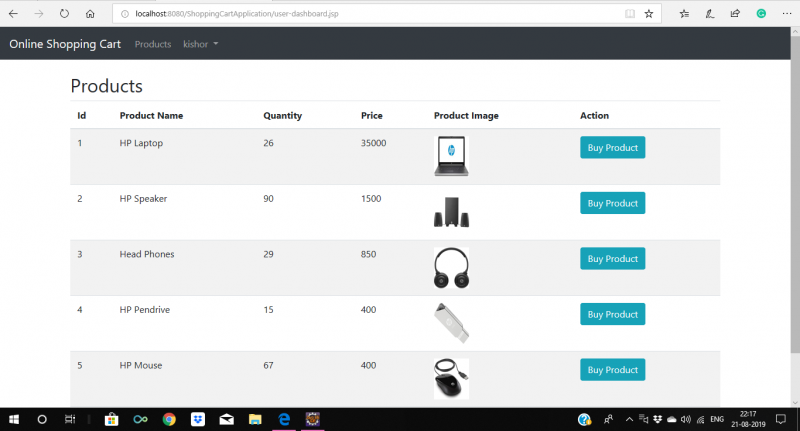Expand the kishor user dropdown
Screen dimensions: 800x431
[201, 44]
